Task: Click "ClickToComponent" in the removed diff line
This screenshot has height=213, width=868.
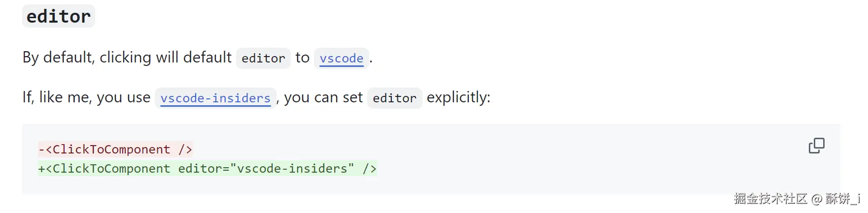Action: click(111, 149)
